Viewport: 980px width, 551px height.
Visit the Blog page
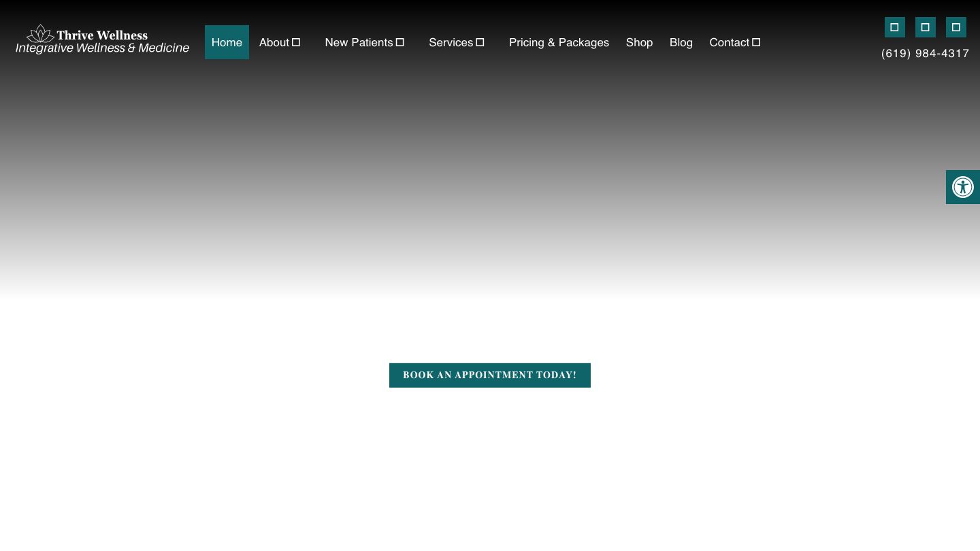click(x=681, y=42)
